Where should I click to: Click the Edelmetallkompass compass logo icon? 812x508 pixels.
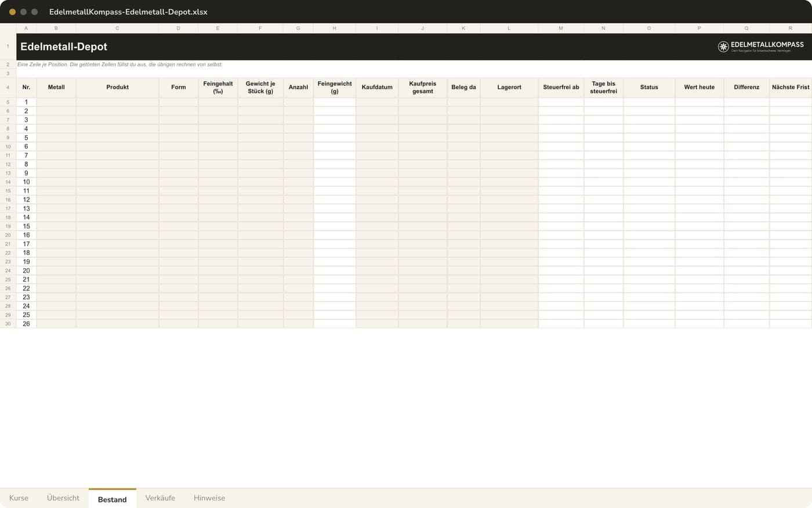(x=723, y=46)
